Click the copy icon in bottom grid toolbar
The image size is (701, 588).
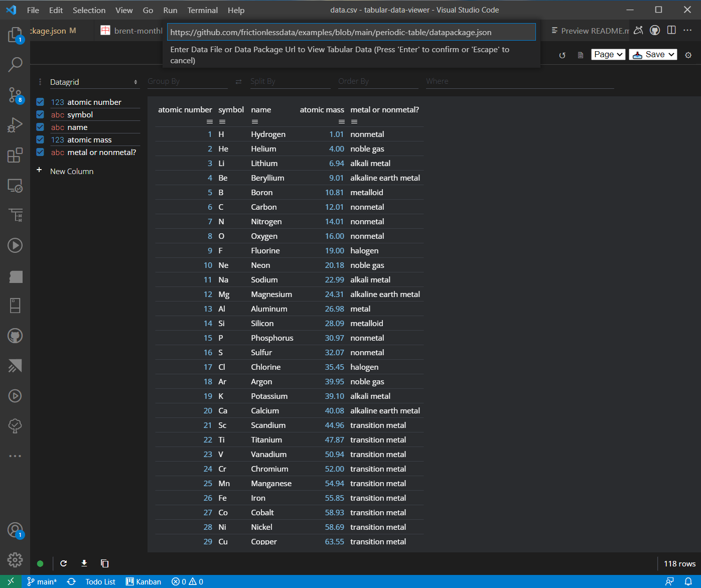(104, 563)
